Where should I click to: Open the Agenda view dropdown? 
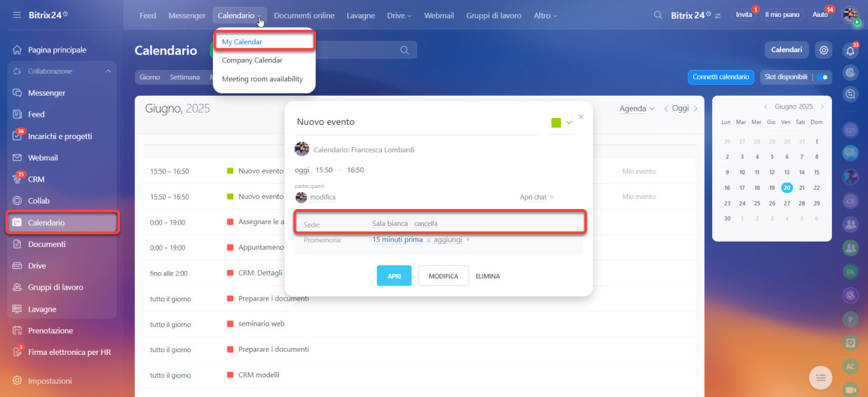coord(637,109)
